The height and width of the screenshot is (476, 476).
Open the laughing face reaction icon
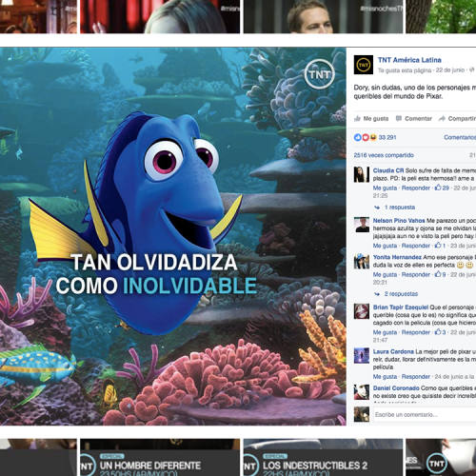(373, 137)
